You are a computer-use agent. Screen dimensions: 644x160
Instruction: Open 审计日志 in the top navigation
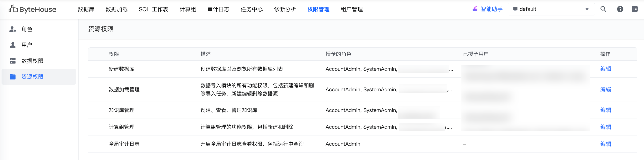pos(218,9)
